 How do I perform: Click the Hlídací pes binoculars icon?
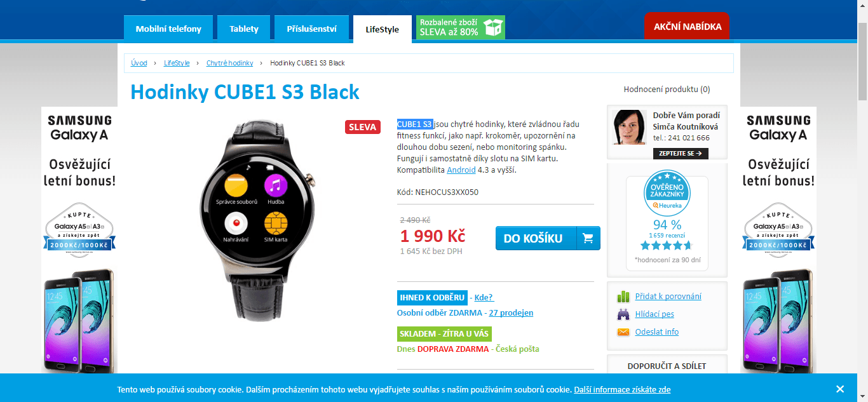[x=623, y=314]
